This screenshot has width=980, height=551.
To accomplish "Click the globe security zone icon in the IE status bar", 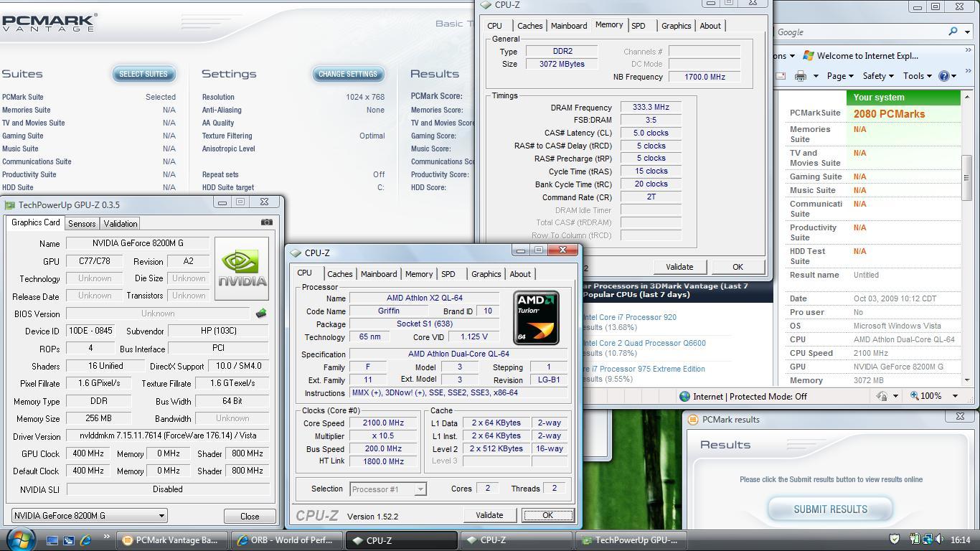I will coord(684,396).
